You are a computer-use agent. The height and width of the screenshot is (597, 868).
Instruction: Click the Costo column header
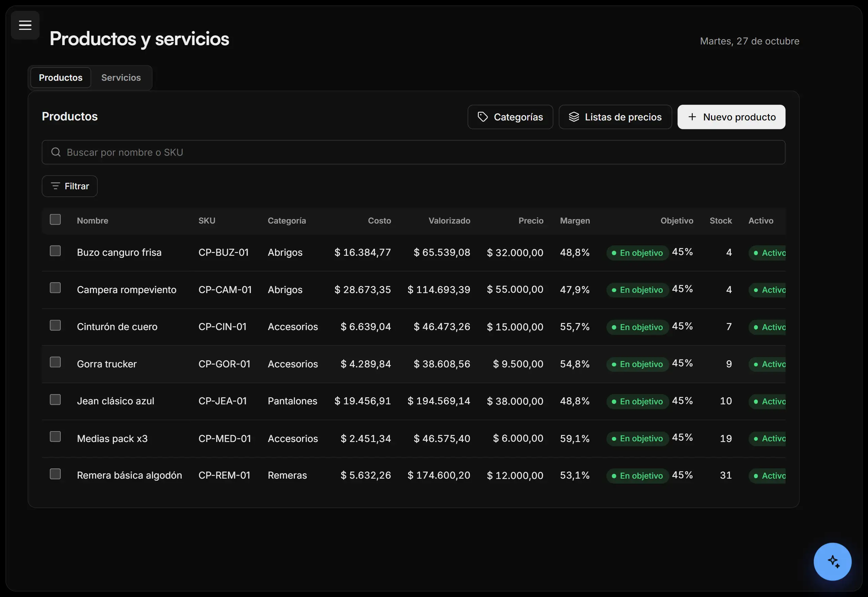[x=379, y=221]
